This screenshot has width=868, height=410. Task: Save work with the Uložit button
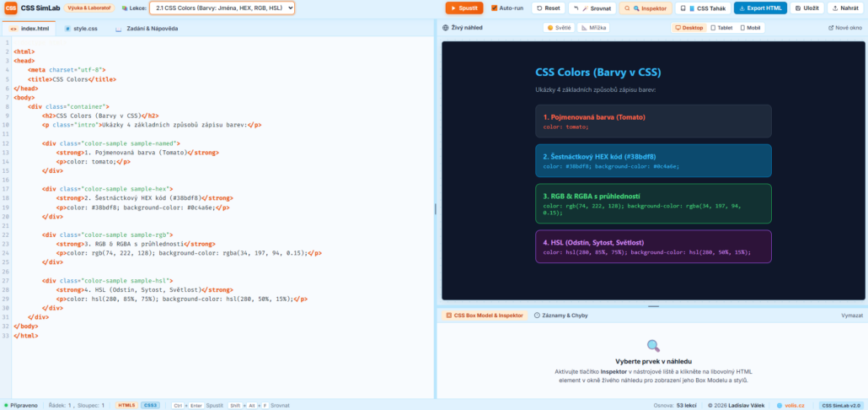(x=806, y=8)
